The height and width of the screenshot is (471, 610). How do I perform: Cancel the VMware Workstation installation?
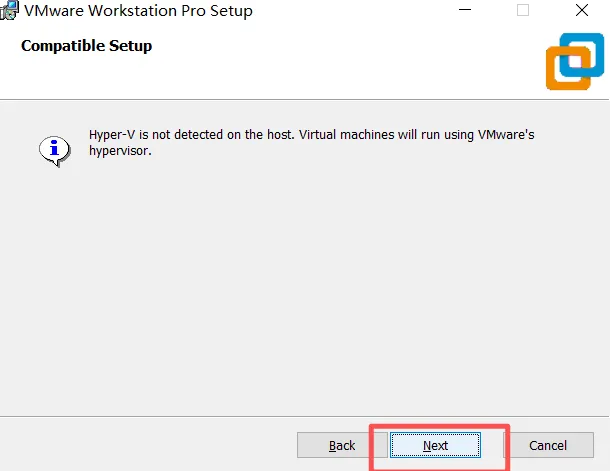(548, 445)
